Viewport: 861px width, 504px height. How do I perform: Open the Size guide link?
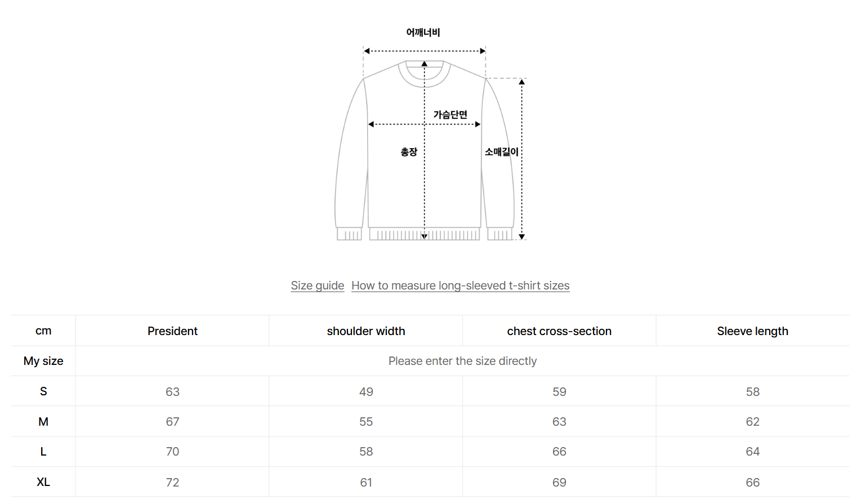click(x=317, y=286)
